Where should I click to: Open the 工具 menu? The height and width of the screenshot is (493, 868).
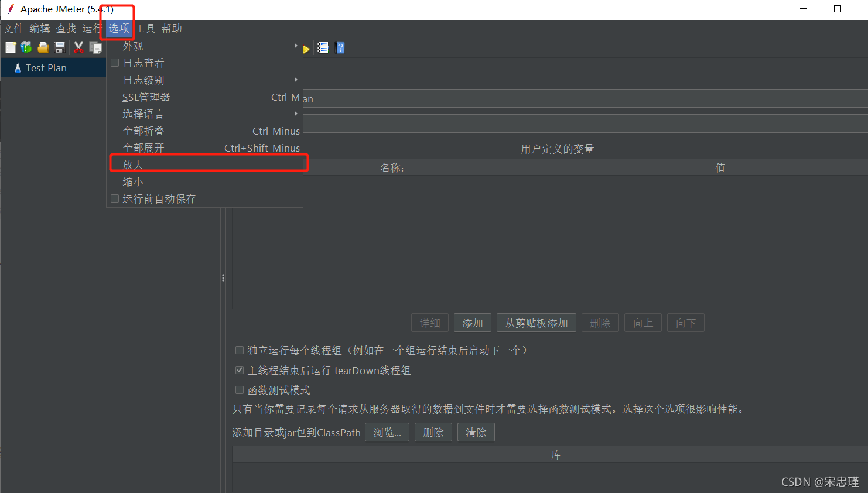(145, 29)
